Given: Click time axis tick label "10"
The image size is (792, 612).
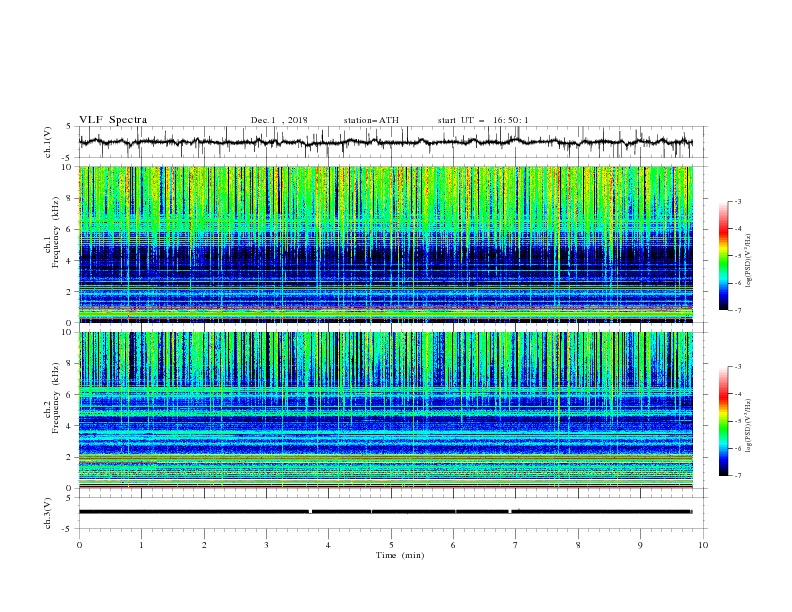Looking at the screenshot, I should tap(703, 545).
